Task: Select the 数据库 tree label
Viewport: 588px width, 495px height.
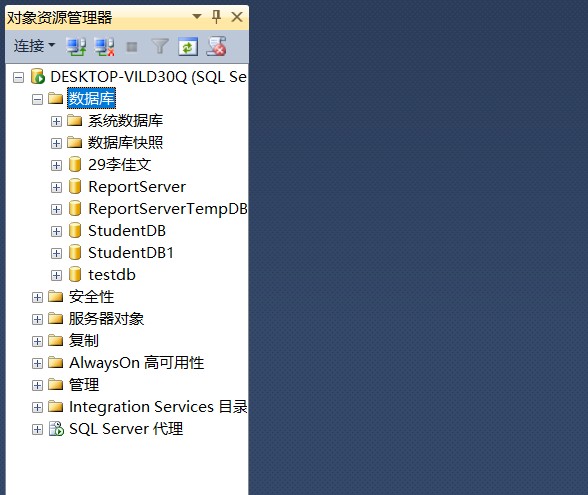Action: (x=92, y=99)
